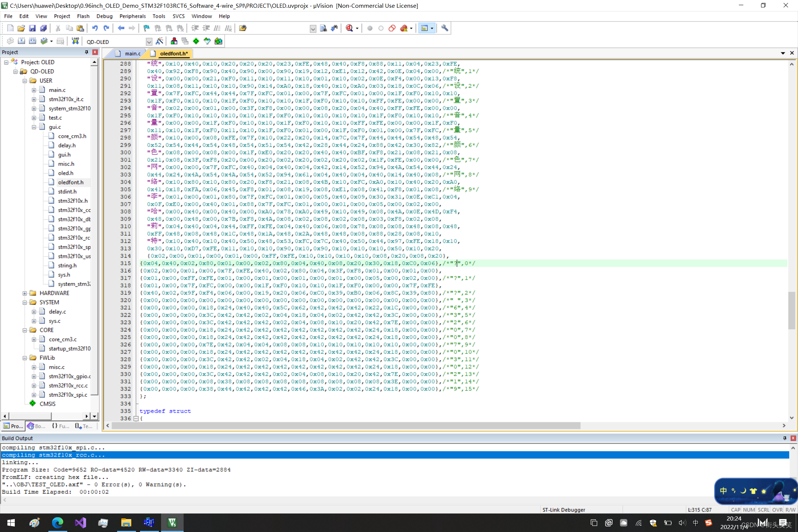Open Manage Run-Time Environment

pos(196,41)
